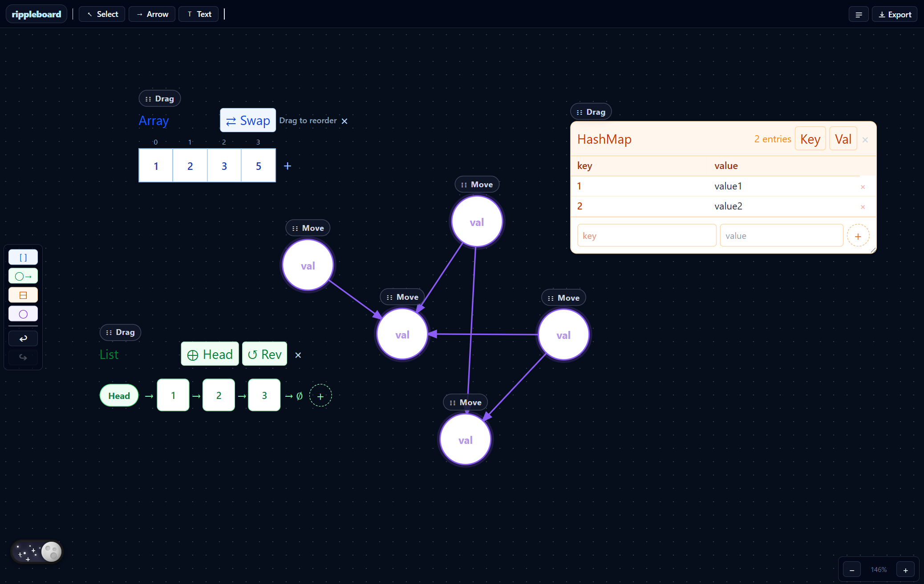The height and width of the screenshot is (584, 924).
Task: Delete the value2 row from HashMap
Action: click(863, 207)
